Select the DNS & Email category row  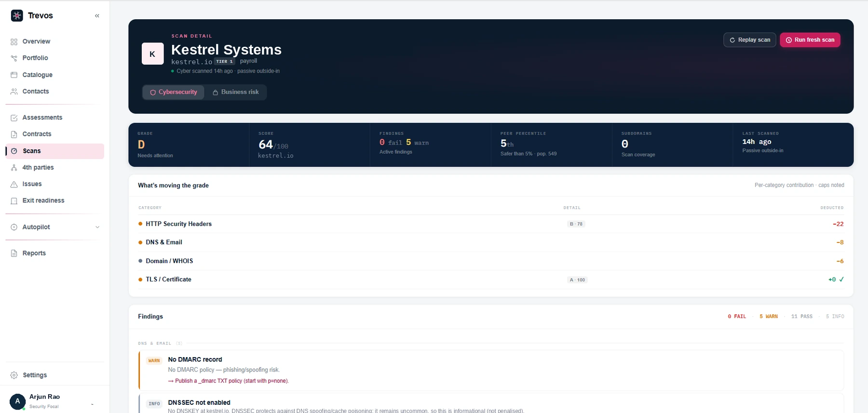(x=491, y=242)
